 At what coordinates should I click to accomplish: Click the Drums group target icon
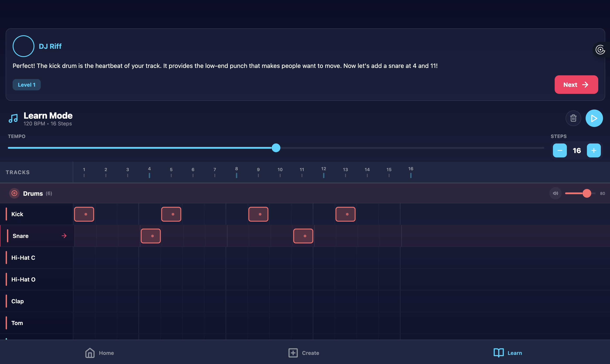(x=14, y=193)
